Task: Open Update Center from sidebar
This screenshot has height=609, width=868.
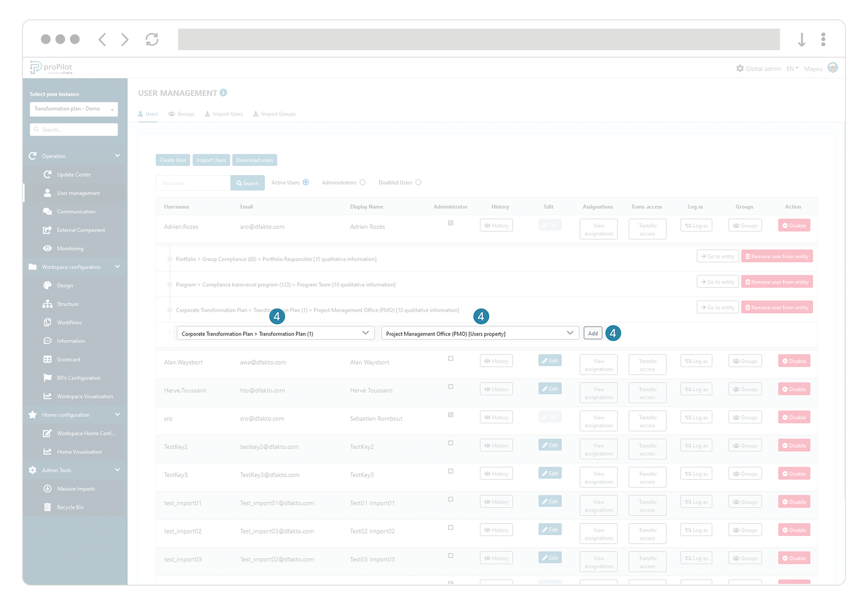Action: (x=73, y=174)
